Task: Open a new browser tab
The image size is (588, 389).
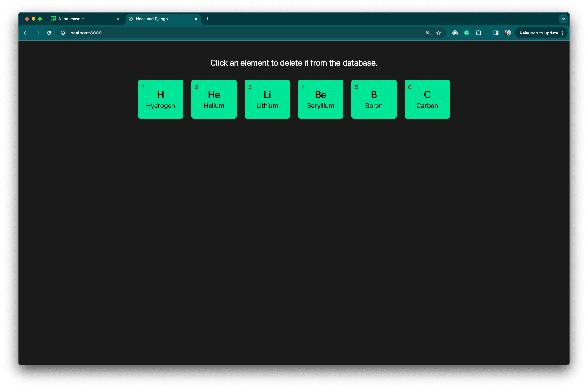Action: (x=208, y=19)
